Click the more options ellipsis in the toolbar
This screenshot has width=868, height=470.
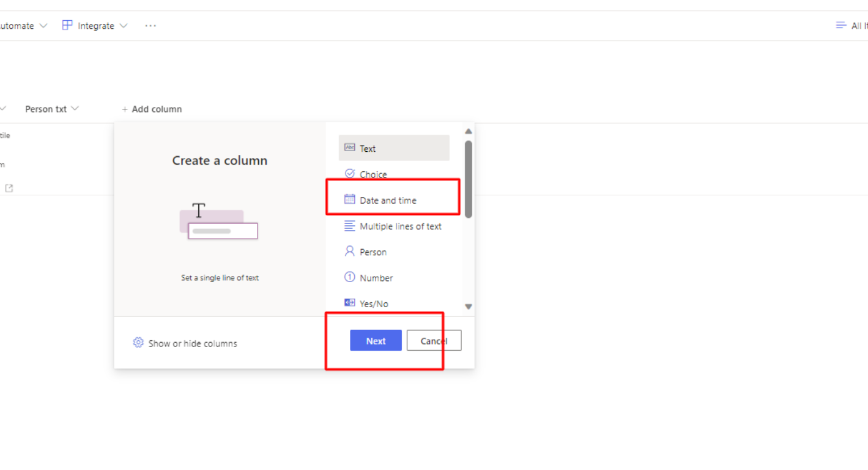[x=150, y=25]
